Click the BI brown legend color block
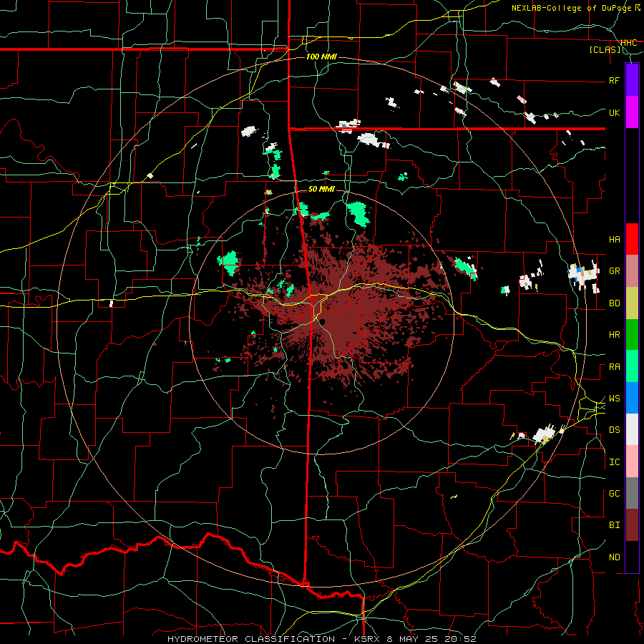Viewport: 644px width, 644px height. 632,525
